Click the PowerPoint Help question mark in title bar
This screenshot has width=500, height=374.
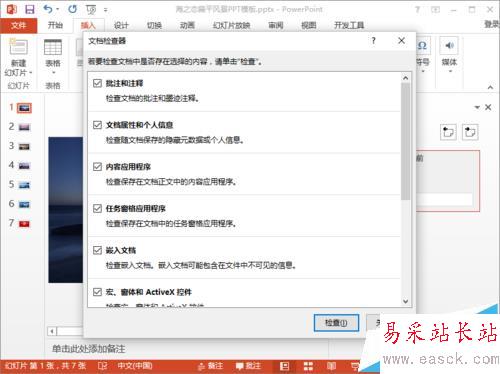point(417,10)
